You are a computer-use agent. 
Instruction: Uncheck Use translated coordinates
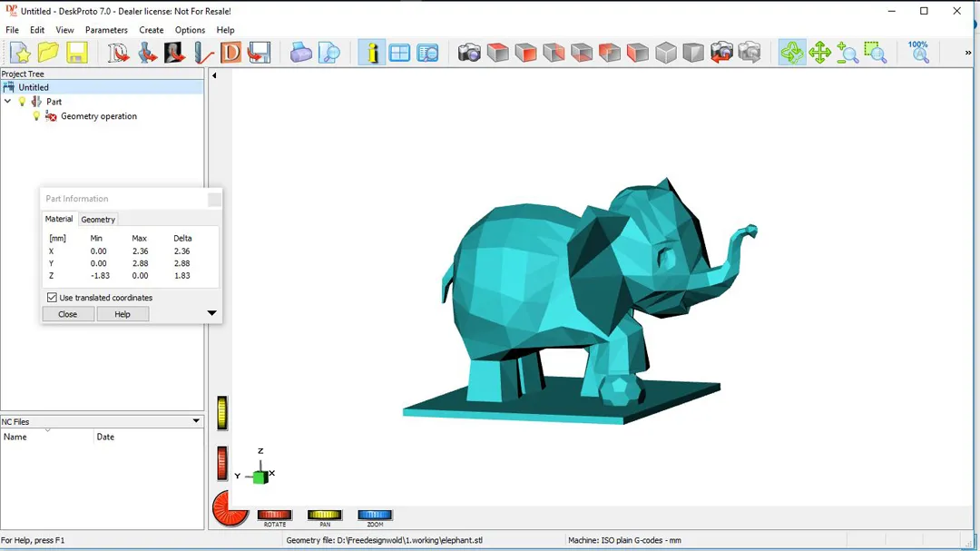[52, 298]
